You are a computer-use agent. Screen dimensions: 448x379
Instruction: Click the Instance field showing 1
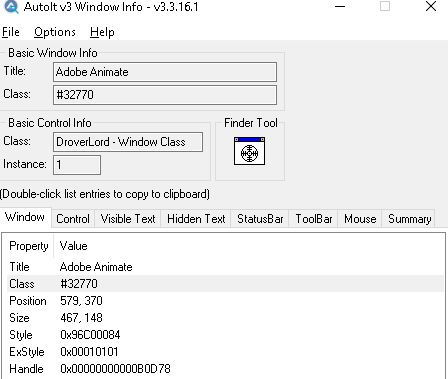pos(77,165)
